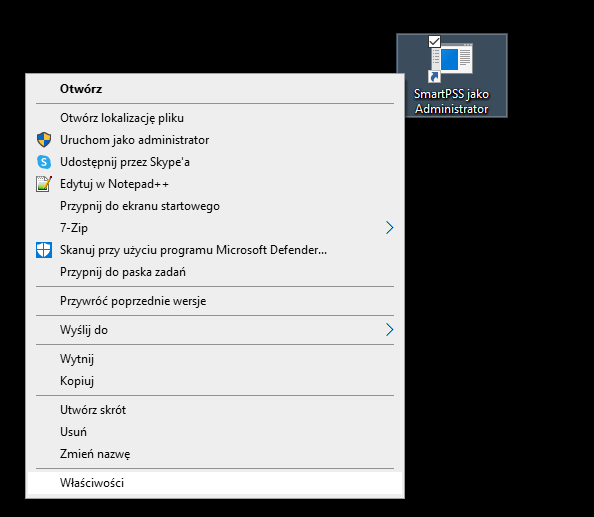
Task: Open Właściwości at the menu bottom
Action: pos(215,483)
